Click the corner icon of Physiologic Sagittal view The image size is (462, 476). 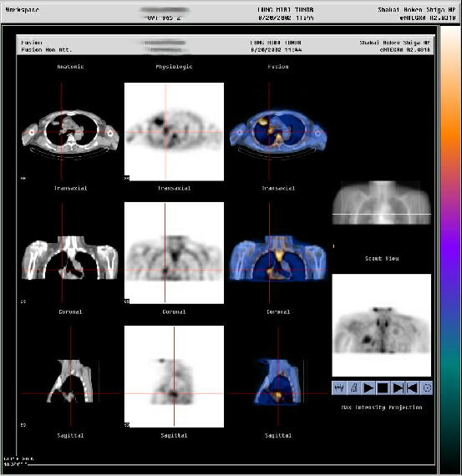127,425
